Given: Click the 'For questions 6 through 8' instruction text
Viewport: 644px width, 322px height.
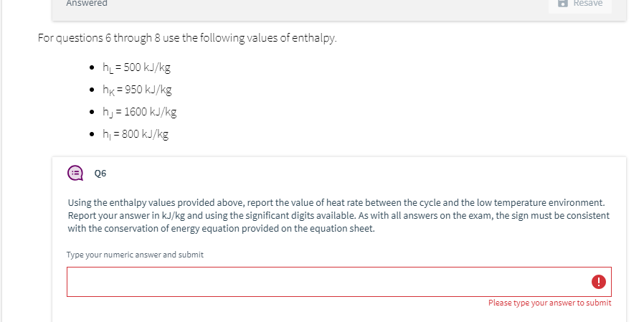Looking at the screenshot, I should (x=187, y=38).
